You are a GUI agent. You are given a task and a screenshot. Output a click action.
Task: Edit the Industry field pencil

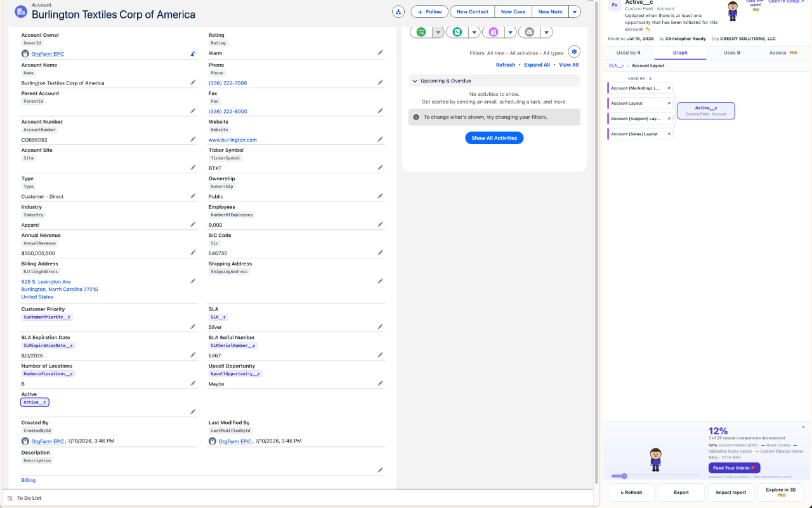point(193,224)
